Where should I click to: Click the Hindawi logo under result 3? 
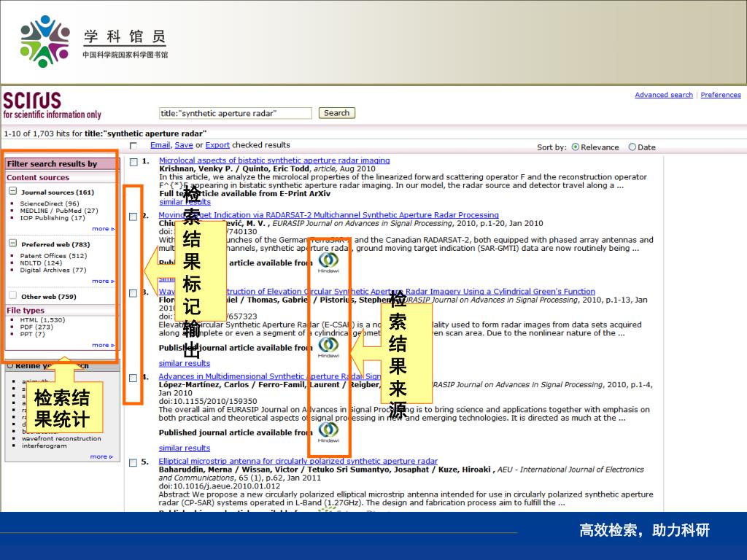pos(328,347)
